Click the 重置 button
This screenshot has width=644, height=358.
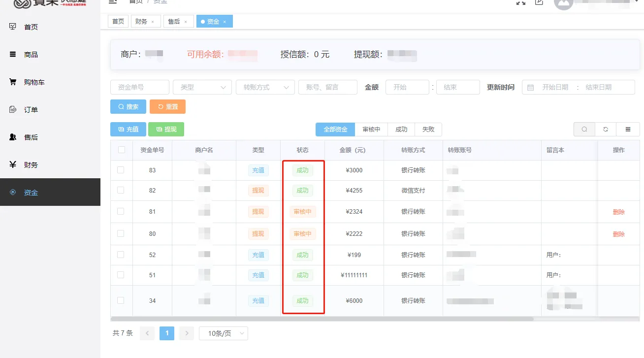pos(167,106)
